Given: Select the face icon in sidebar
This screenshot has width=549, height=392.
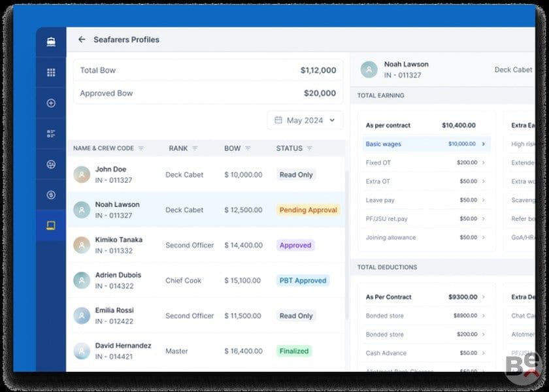Looking at the screenshot, I should (51, 164).
